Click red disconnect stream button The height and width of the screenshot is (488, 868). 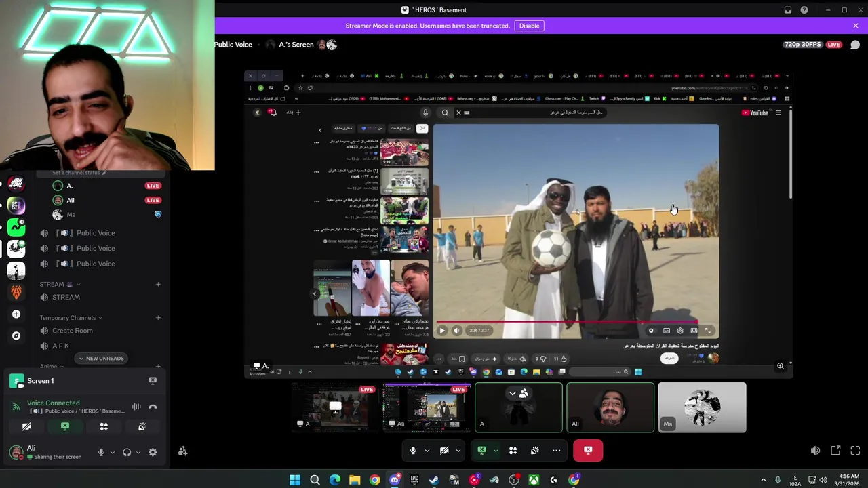[588, 450]
